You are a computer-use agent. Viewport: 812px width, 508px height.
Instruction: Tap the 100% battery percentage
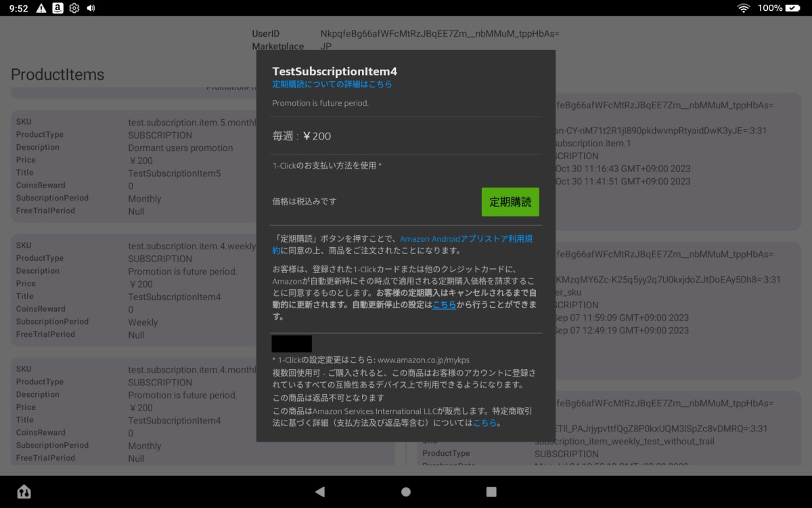click(x=770, y=8)
